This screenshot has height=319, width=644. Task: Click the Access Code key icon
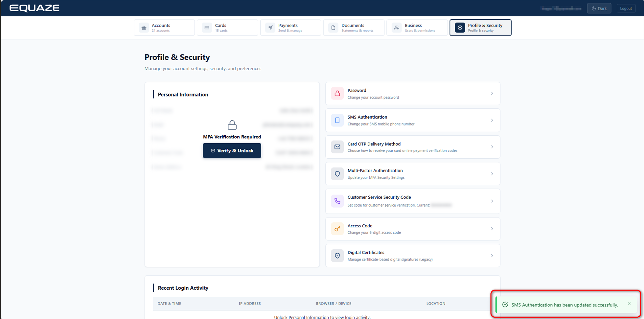[x=337, y=229]
